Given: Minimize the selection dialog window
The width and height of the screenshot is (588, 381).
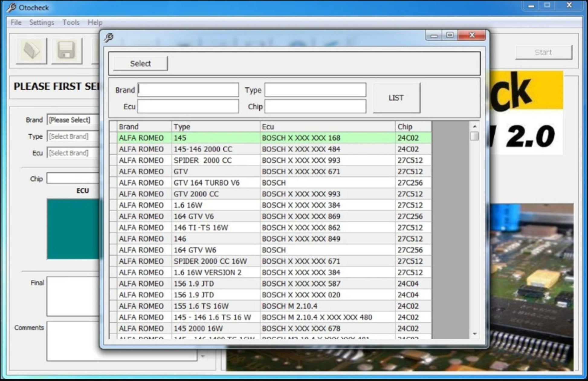Looking at the screenshot, I should (x=434, y=36).
